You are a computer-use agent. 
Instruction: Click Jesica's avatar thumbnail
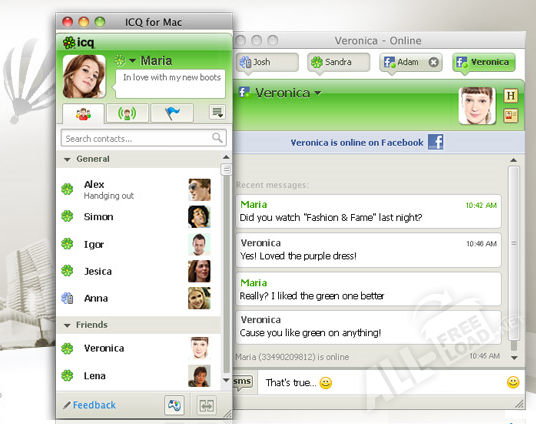[199, 271]
